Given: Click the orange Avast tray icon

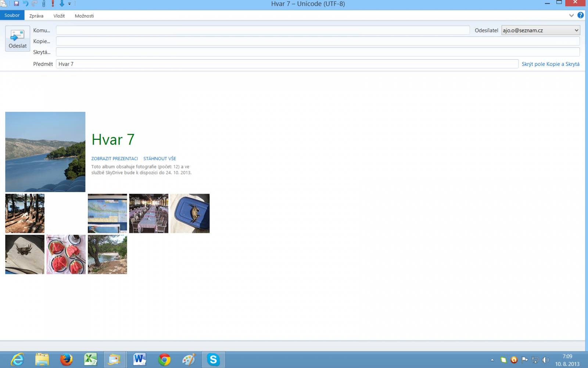Looking at the screenshot, I should click(x=514, y=360).
